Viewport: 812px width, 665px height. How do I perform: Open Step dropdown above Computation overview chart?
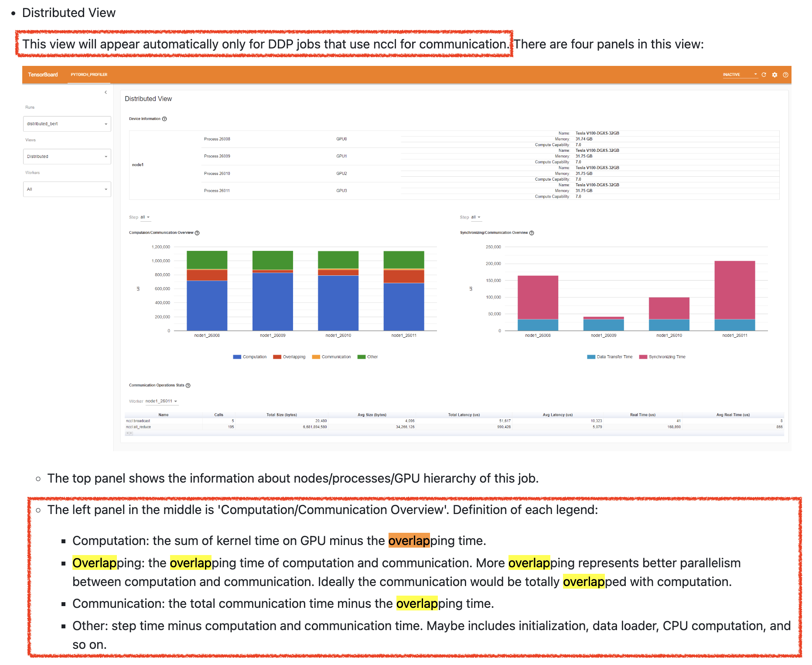pos(145,217)
